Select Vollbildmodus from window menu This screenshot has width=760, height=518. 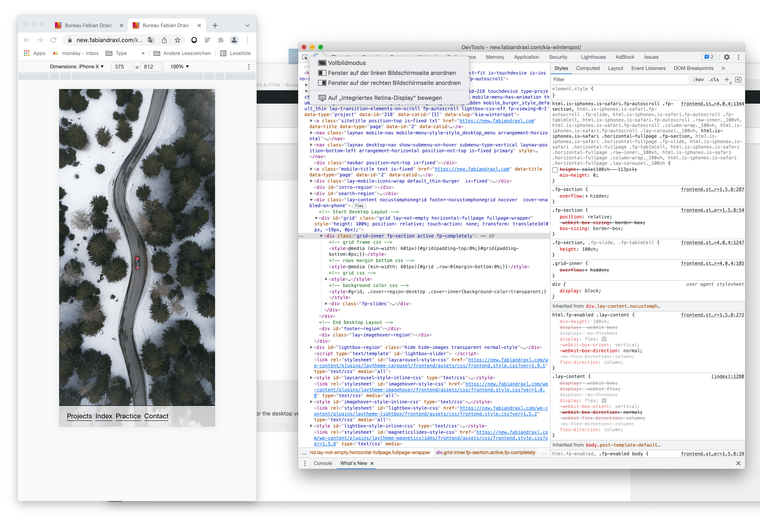pyautogui.click(x=349, y=62)
